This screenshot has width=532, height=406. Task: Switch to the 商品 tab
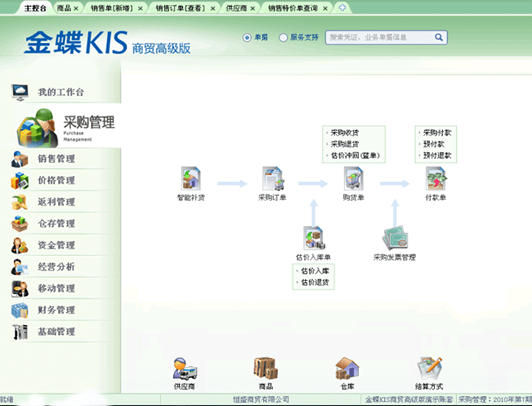(x=64, y=8)
